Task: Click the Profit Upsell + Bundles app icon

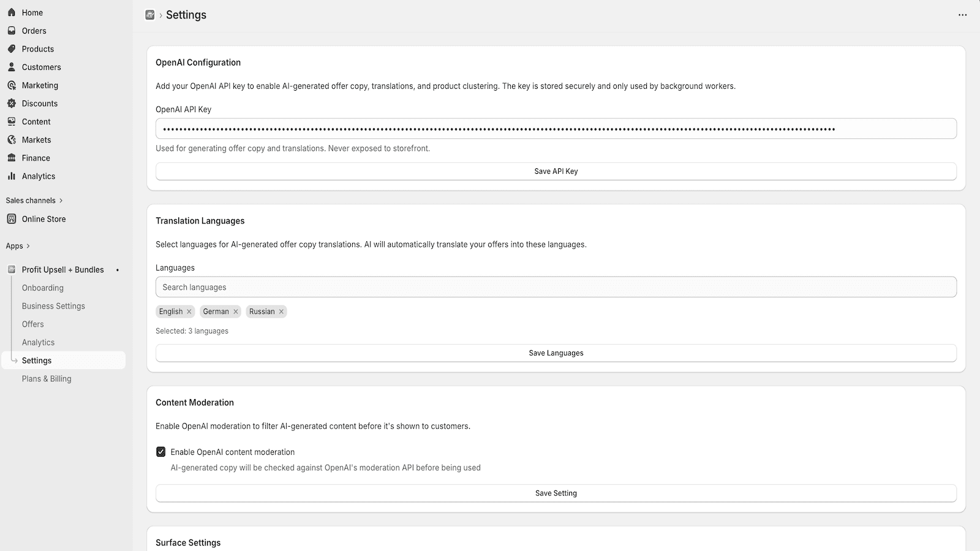Action: point(11,269)
